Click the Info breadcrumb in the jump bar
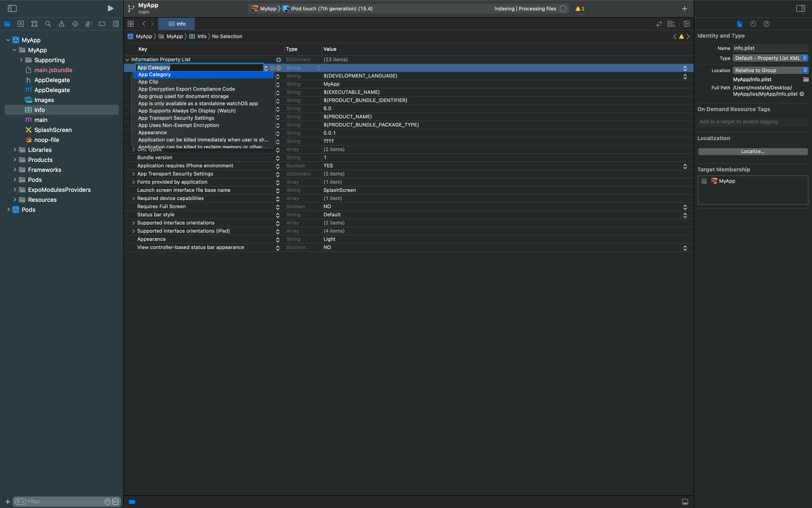The image size is (812, 508). (x=198, y=36)
